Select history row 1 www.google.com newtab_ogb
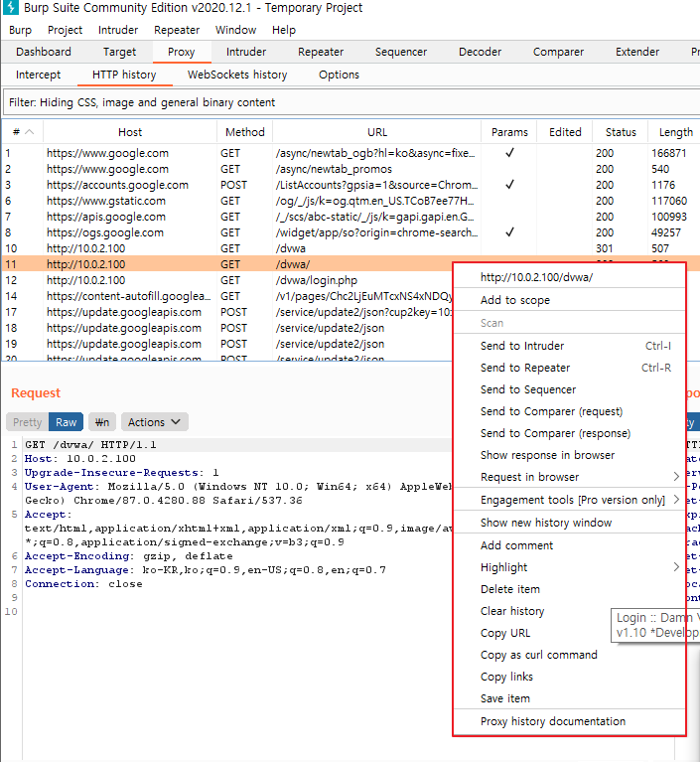This screenshot has width=700, height=762. coord(350,153)
